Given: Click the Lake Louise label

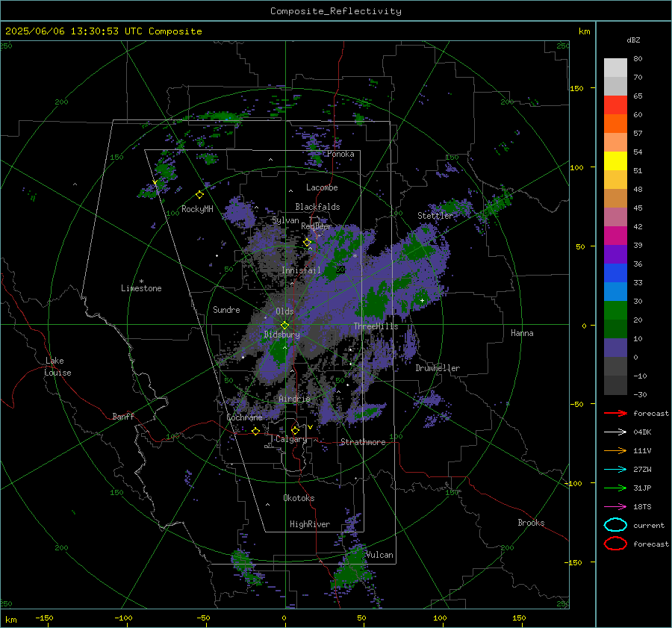Looking at the screenshot, I should [x=57, y=367].
